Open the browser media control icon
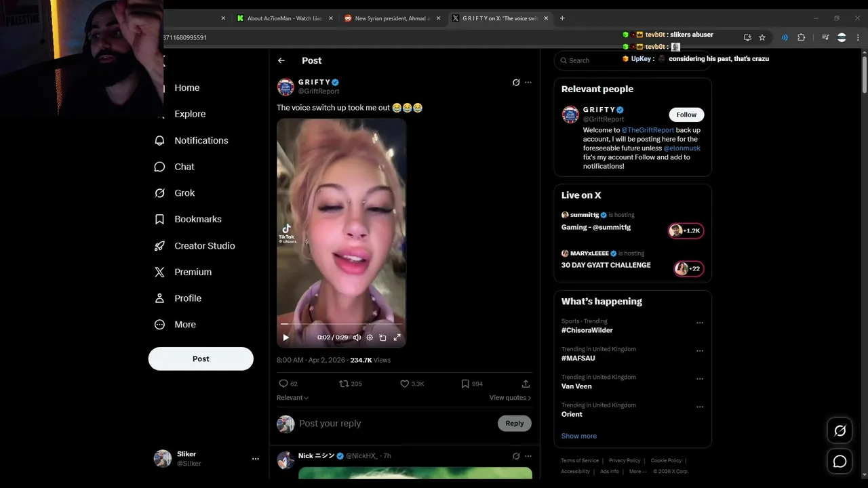The width and height of the screenshot is (868, 488). tap(825, 37)
